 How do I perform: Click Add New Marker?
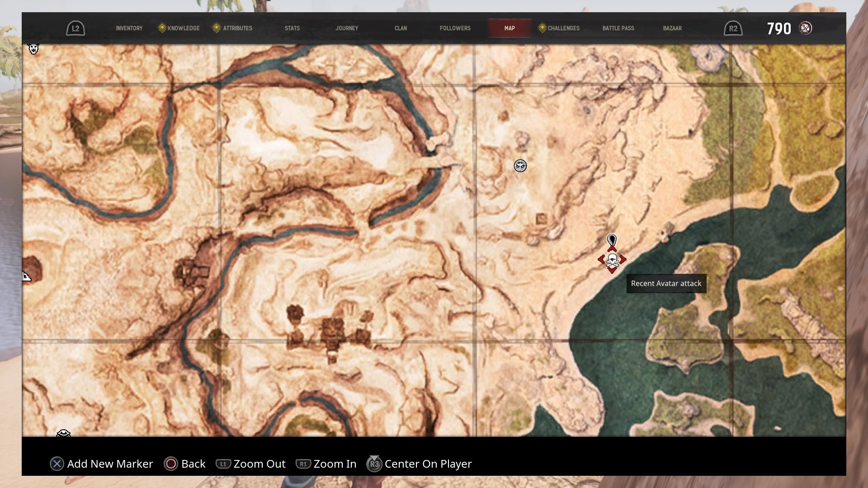(x=110, y=464)
